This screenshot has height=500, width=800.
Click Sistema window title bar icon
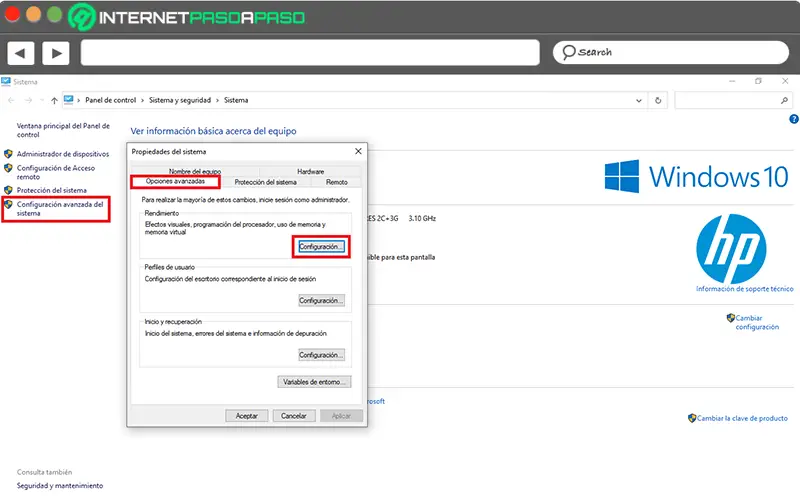pyautogui.click(x=6, y=82)
